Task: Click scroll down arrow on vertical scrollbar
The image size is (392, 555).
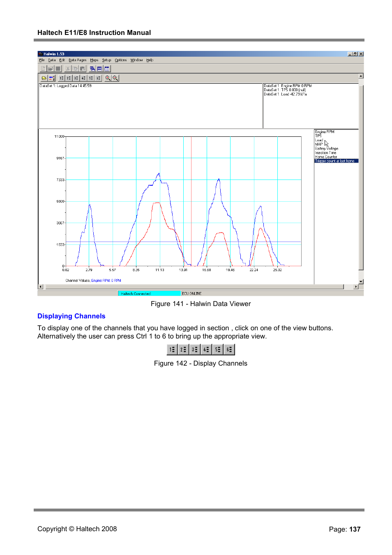Action: (x=361, y=281)
